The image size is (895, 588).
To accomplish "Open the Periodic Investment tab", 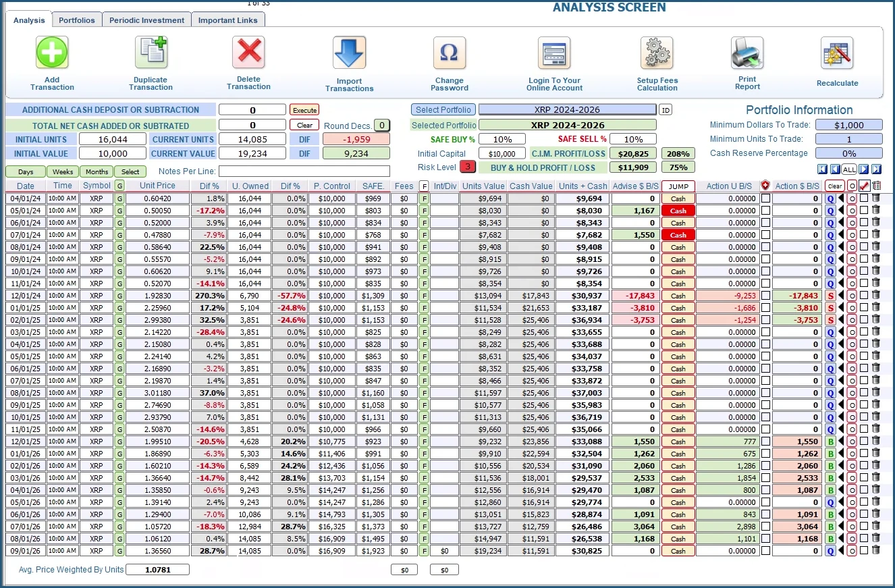I will pyautogui.click(x=146, y=20).
